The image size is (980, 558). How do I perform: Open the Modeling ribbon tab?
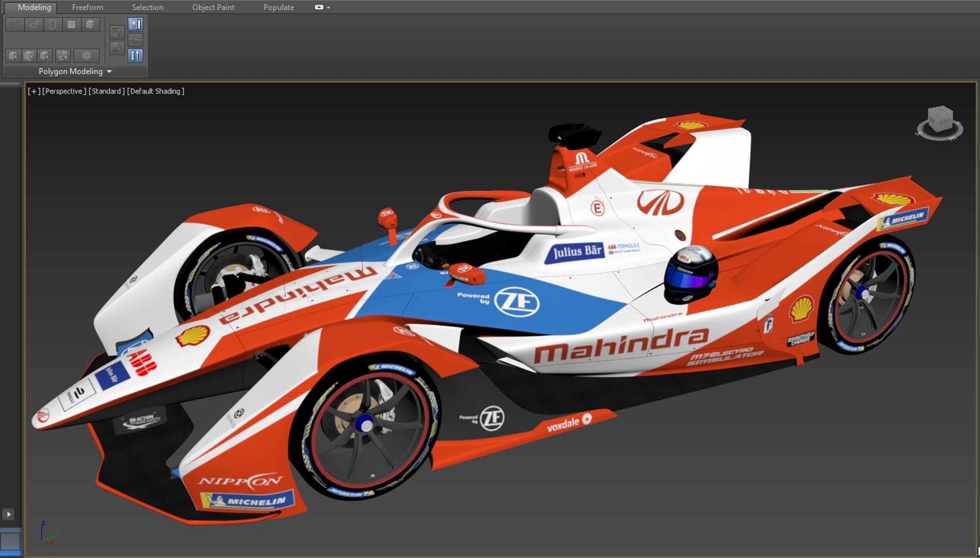click(34, 7)
